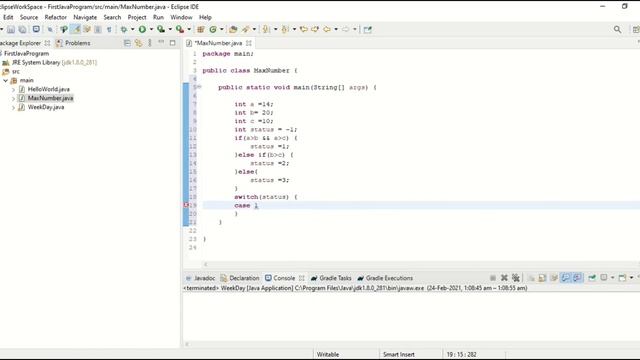Select the MaxNumber.java editor tab
Screen dimensions: 640x360
(218, 43)
